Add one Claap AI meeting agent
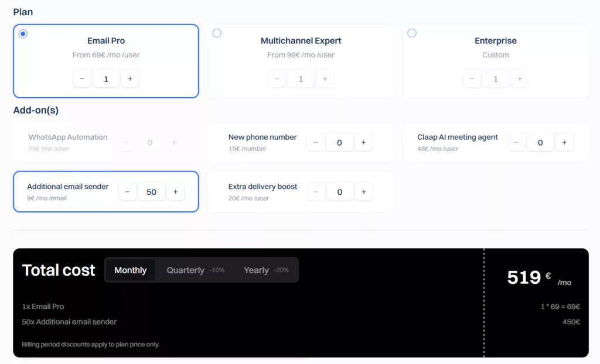Image resolution: width=600 pixels, height=364 pixels. [564, 142]
